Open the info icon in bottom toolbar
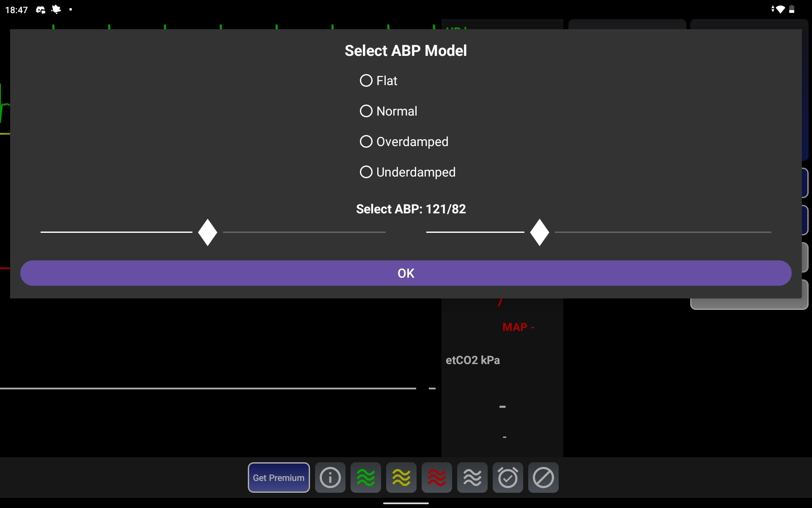Screen dimensions: 812x508 point(330,478)
